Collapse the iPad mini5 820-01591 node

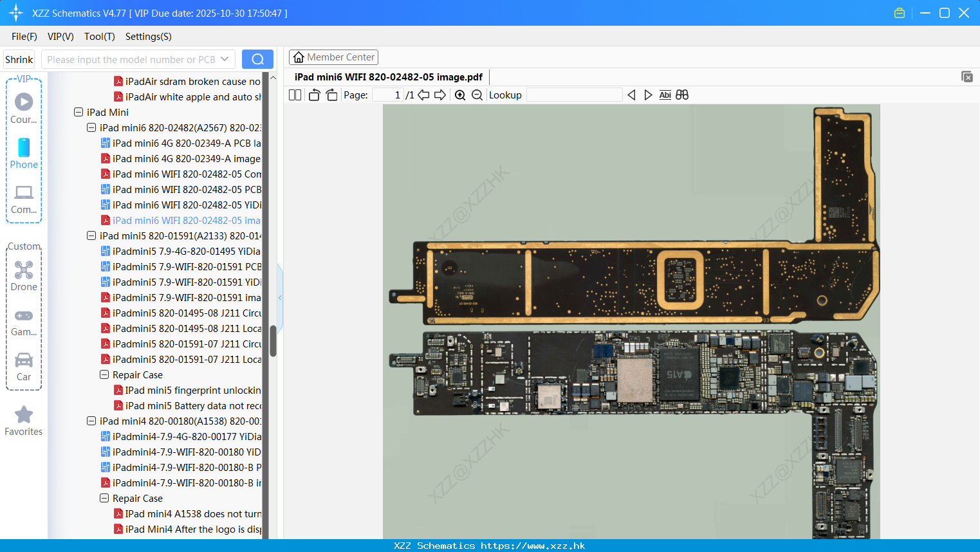click(91, 235)
